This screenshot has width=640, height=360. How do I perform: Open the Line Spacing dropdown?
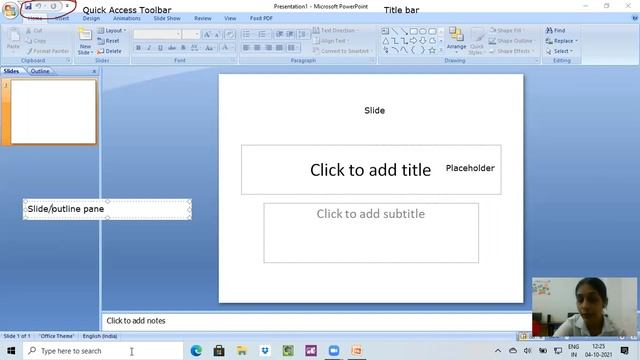click(303, 34)
